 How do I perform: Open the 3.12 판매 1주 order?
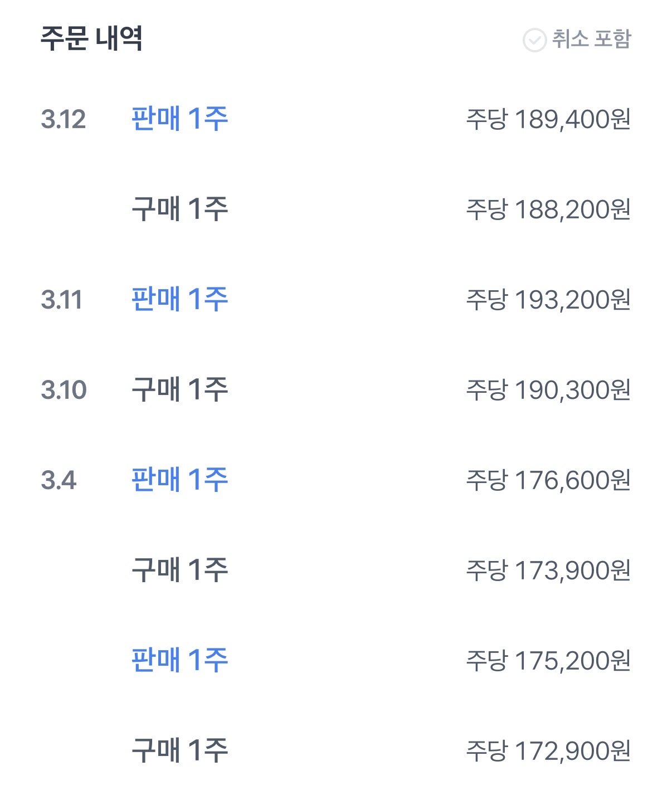pos(179,119)
